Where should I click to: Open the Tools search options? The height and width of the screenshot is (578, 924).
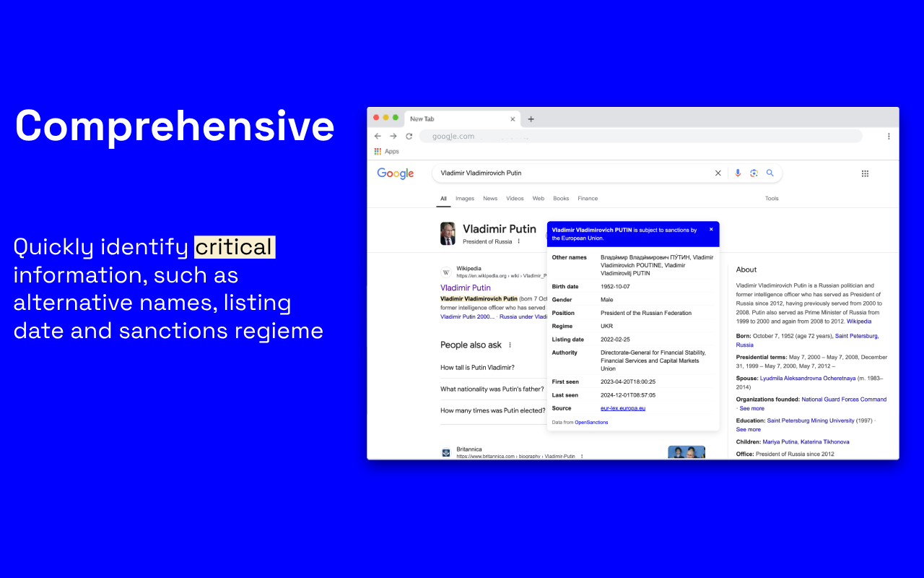click(x=772, y=199)
